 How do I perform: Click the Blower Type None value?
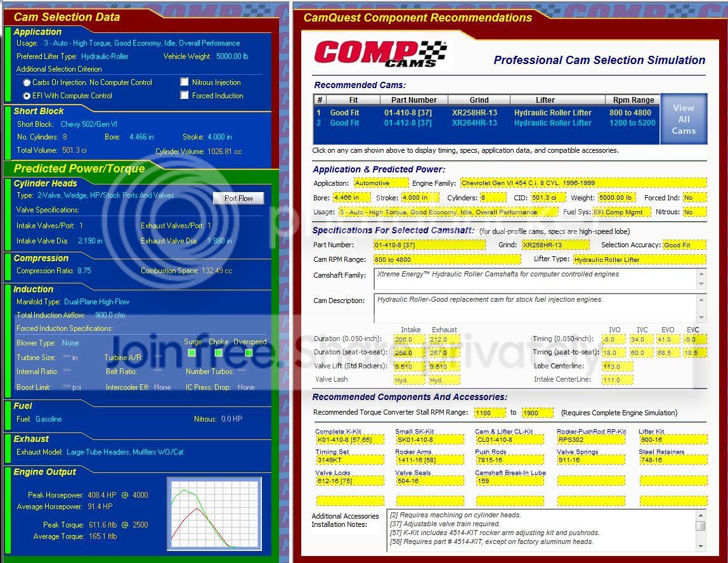coord(70,343)
